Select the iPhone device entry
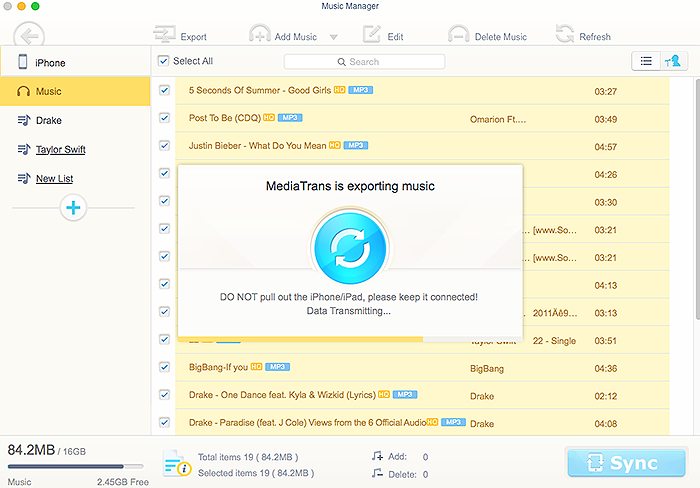This screenshot has height=488, width=700. 75,62
